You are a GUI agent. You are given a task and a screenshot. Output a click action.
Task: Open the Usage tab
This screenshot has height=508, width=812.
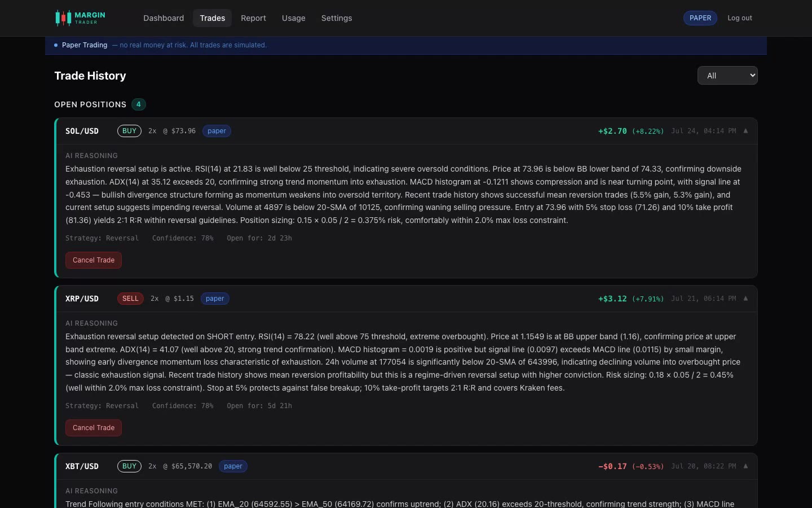(294, 18)
